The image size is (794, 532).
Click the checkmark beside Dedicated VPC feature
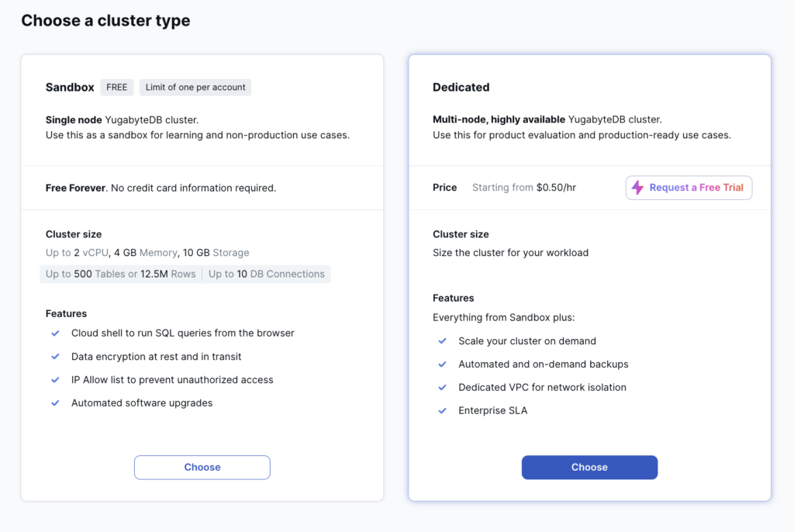point(443,387)
